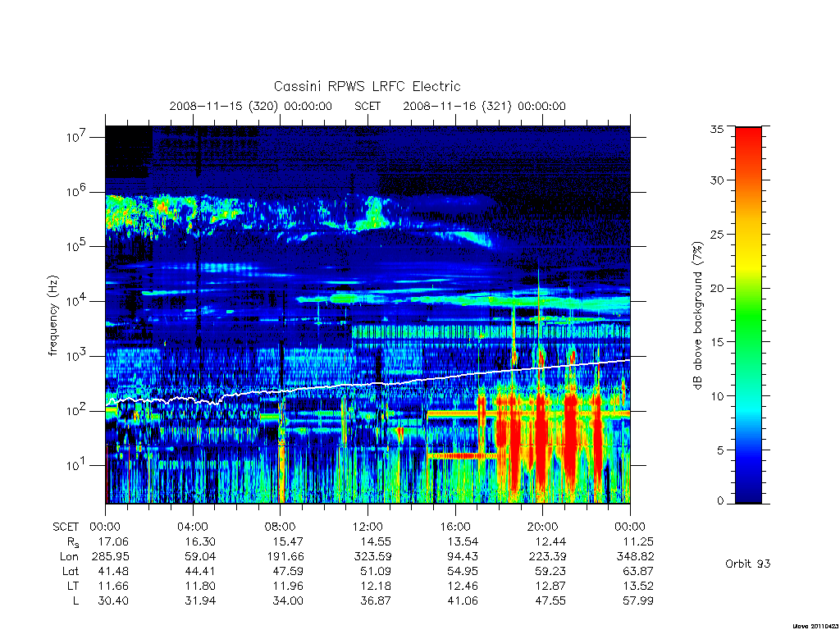Click the 10^4 frequency tick label
Image resolution: width=840 pixels, height=630 pixels.
[x=76, y=299]
